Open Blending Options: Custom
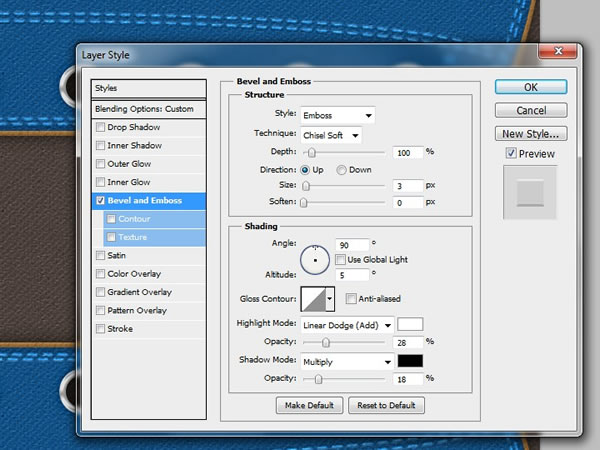600x450 pixels. tap(149, 109)
